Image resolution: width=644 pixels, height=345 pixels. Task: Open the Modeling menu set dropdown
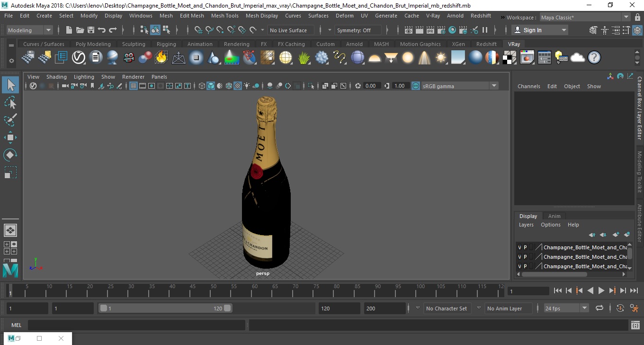pos(29,30)
